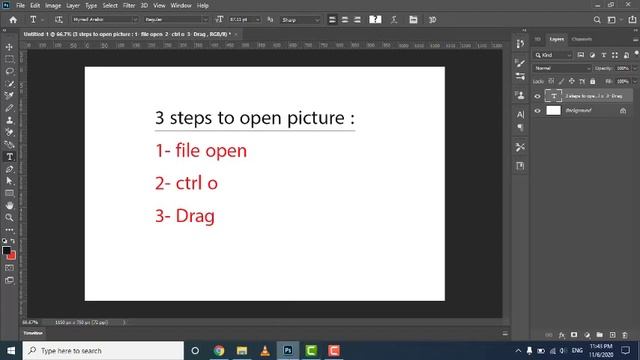Open the Image menu
Viewport: 640px width, 360px height.
53,6
